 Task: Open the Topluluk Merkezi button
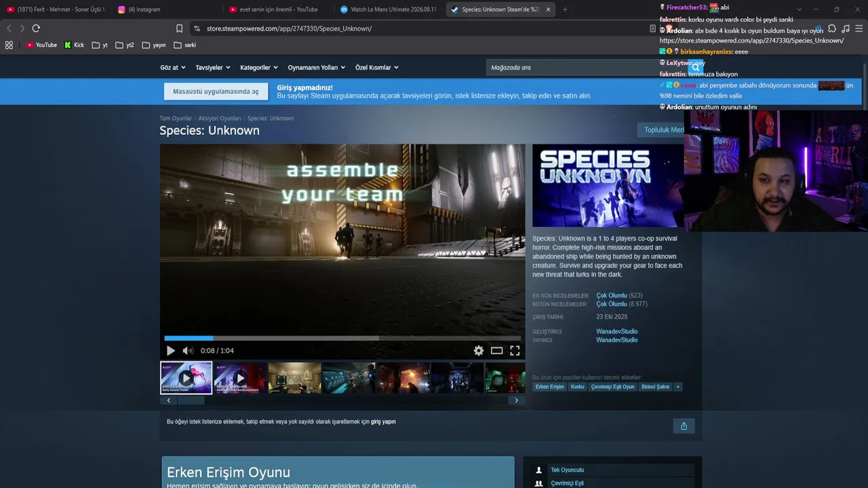pos(664,130)
